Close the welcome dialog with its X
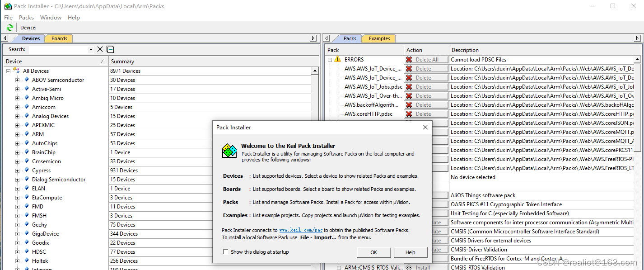 [425, 128]
